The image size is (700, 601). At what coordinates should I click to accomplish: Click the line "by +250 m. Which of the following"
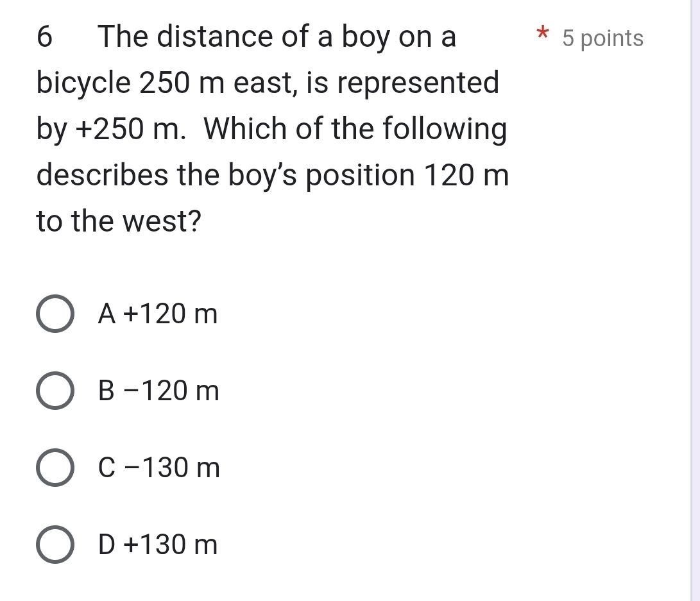(x=271, y=130)
